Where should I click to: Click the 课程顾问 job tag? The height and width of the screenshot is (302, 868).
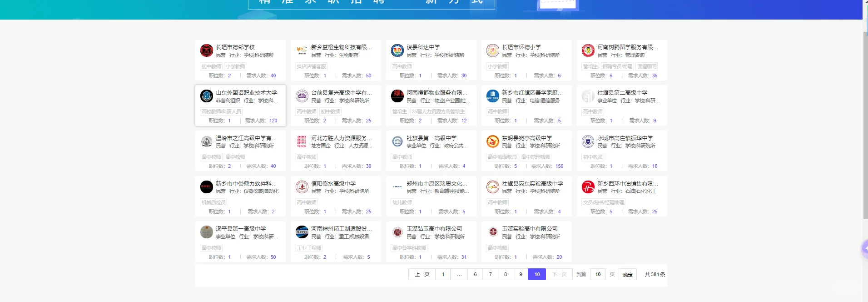coord(646,66)
